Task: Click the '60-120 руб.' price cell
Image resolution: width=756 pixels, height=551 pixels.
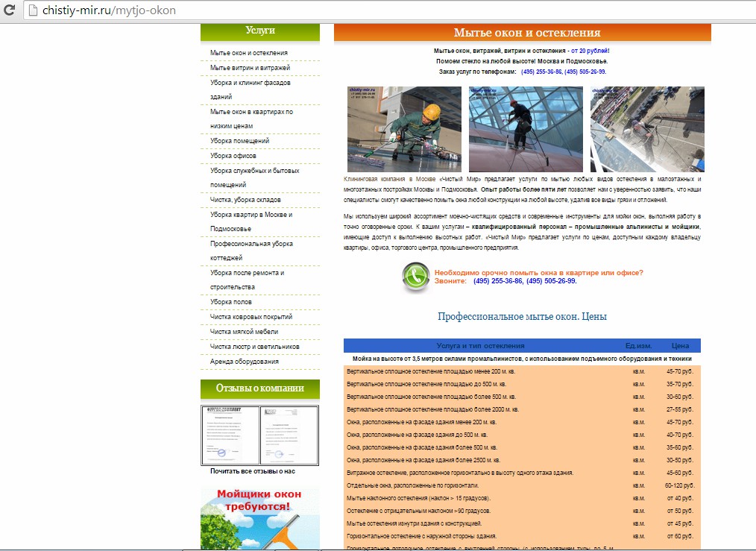Action: (680, 485)
